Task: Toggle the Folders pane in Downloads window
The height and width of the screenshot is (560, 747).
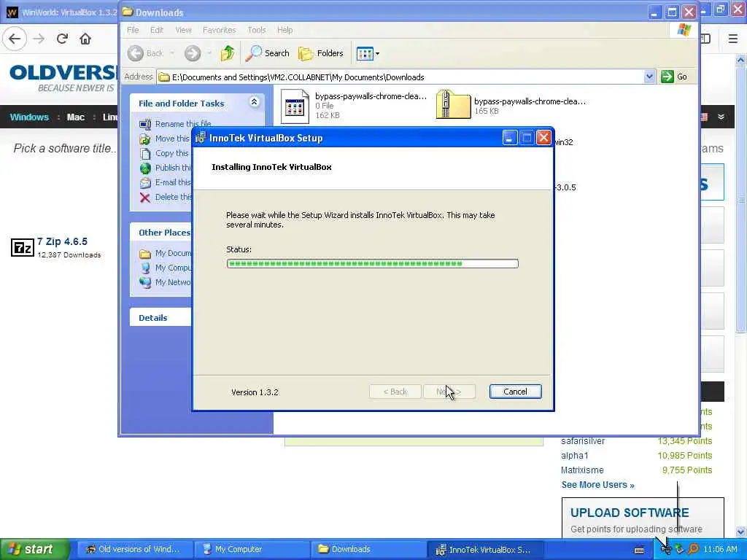Action: 321,53
